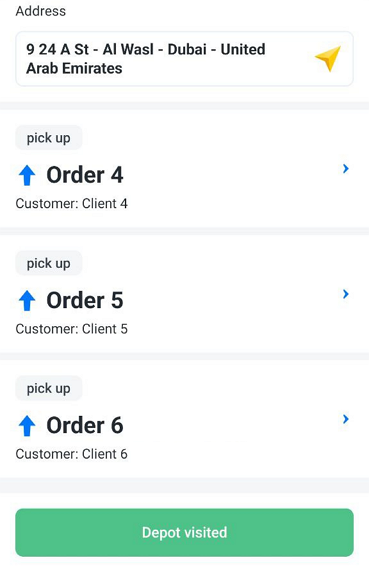This screenshot has height=567, width=369.
Task: Click the Address label heading
Action: pos(41,11)
